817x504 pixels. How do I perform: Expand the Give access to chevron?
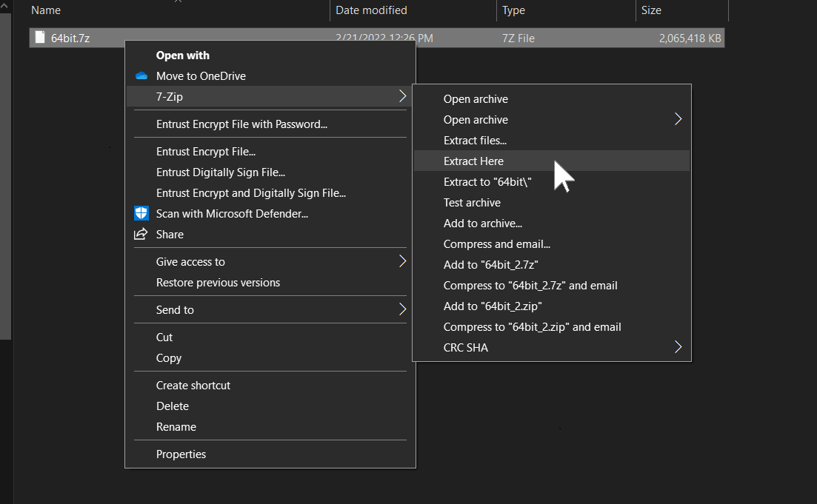point(402,261)
